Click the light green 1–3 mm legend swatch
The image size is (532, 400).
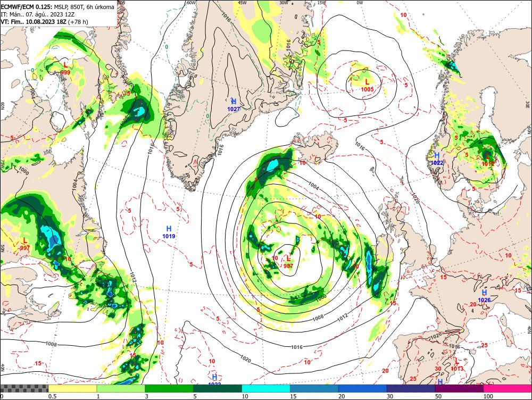pos(121,388)
